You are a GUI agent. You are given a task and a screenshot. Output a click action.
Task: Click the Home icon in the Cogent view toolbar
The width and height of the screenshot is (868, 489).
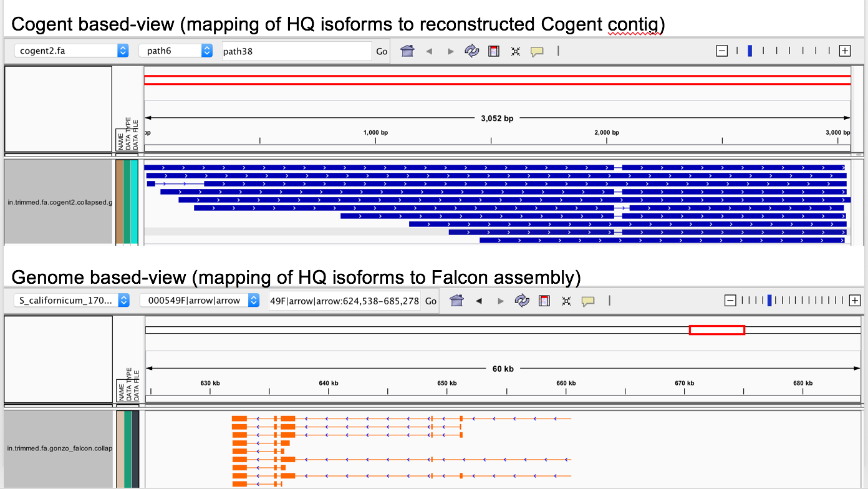tap(407, 51)
